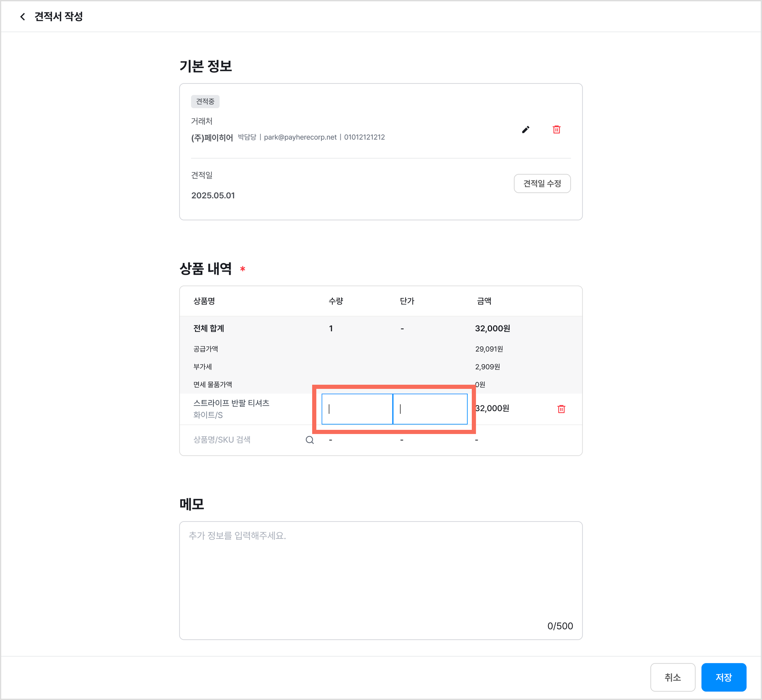
Task: Click the 면세 물품가액 label
Action: 213,384
